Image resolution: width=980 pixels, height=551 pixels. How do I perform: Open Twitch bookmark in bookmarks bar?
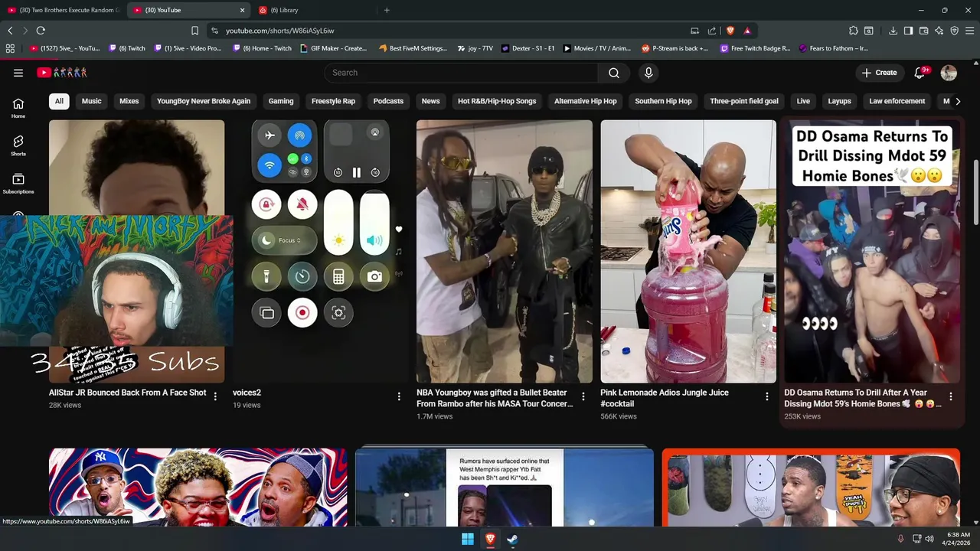(127, 48)
